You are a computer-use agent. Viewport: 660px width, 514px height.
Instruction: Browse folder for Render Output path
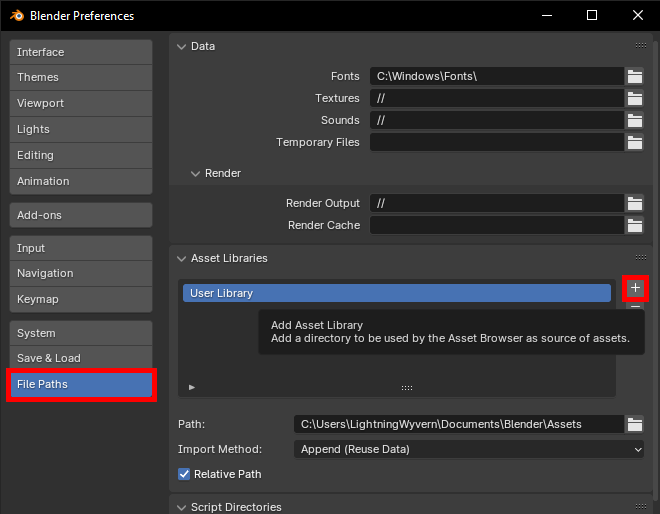pos(634,203)
